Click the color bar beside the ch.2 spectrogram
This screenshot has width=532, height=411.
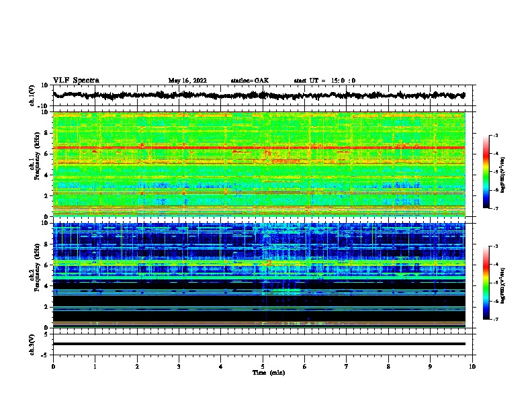click(x=486, y=283)
